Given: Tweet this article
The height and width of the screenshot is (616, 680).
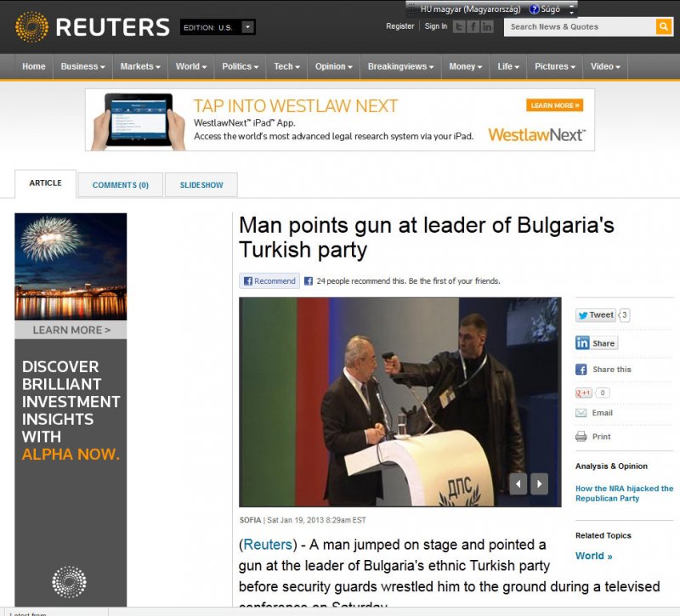Looking at the screenshot, I should pyautogui.click(x=596, y=315).
